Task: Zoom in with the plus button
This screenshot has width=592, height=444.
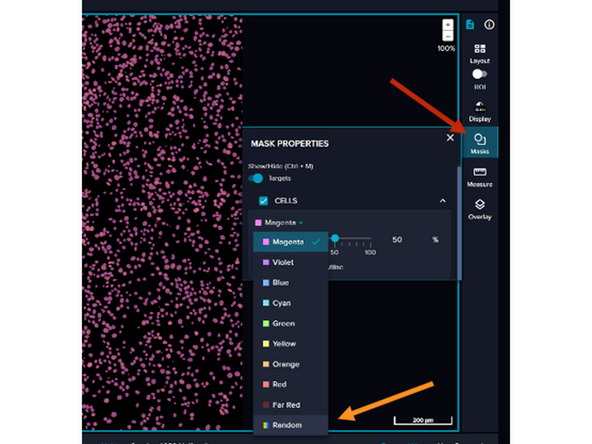Action: pos(448,25)
